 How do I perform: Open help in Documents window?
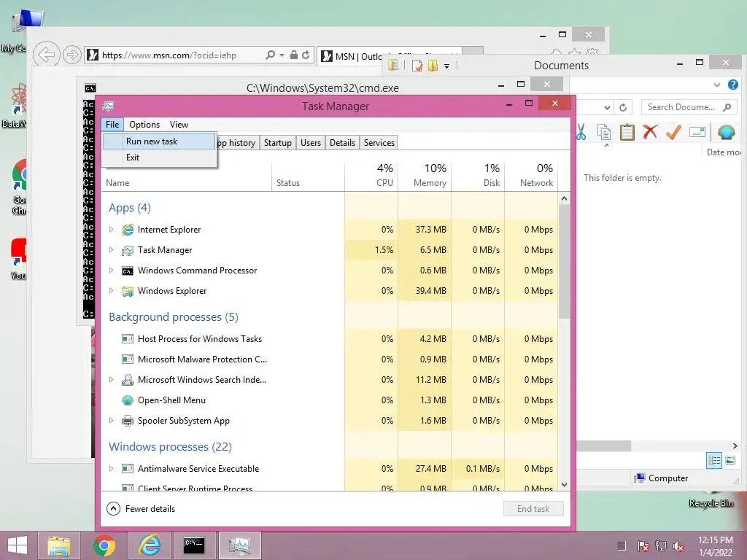pyautogui.click(x=732, y=85)
